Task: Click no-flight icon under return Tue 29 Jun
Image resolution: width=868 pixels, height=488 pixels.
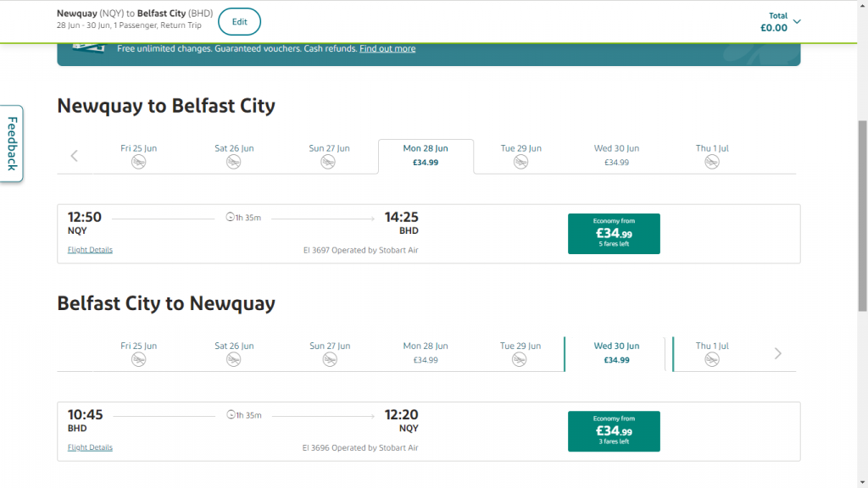Action: (520, 359)
